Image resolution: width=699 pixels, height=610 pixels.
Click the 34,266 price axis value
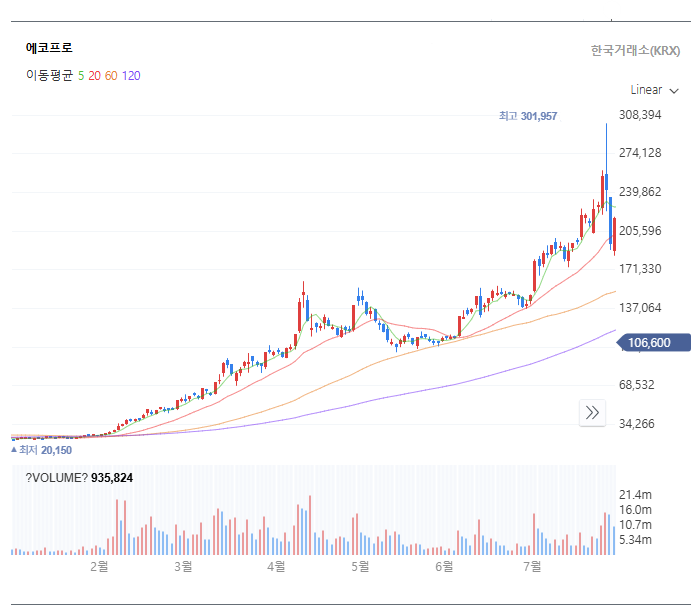(637, 424)
